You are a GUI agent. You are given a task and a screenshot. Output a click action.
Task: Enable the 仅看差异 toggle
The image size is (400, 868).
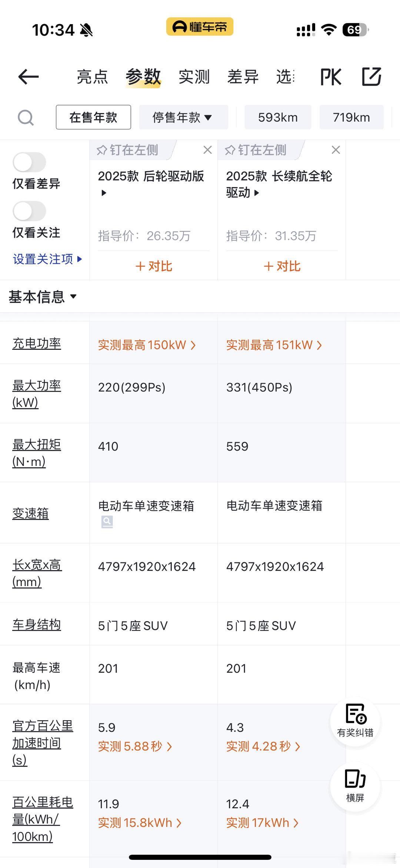click(x=29, y=162)
